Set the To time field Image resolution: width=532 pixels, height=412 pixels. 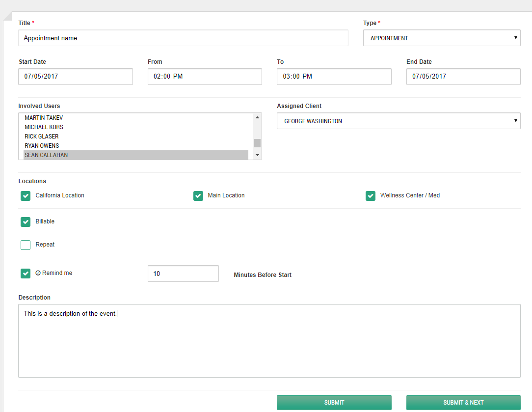[334, 76]
